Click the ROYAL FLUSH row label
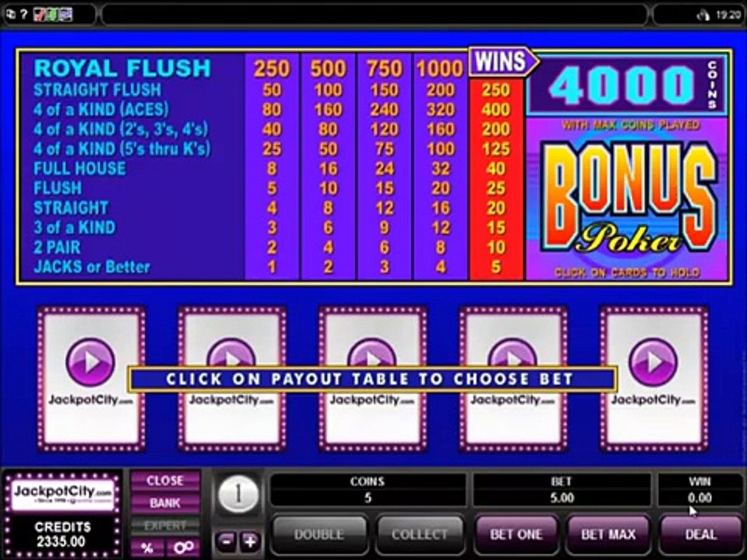 click(x=122, y=68)
